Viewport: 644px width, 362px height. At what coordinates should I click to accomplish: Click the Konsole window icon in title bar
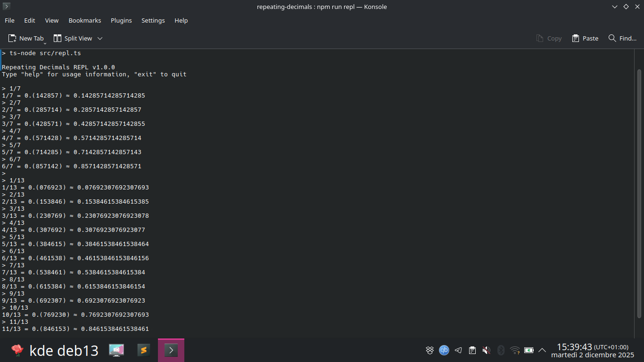tap(6, 7)
